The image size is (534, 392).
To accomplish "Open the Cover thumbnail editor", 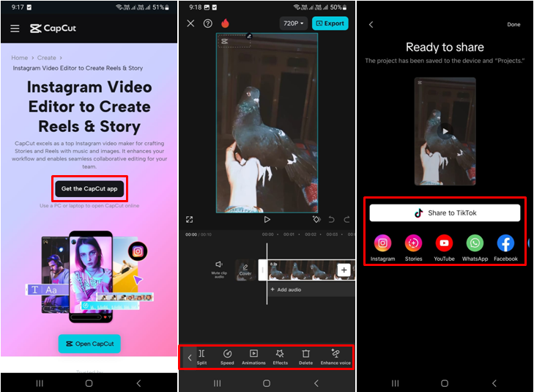I will pyautogui.click(x=245, y=270).
